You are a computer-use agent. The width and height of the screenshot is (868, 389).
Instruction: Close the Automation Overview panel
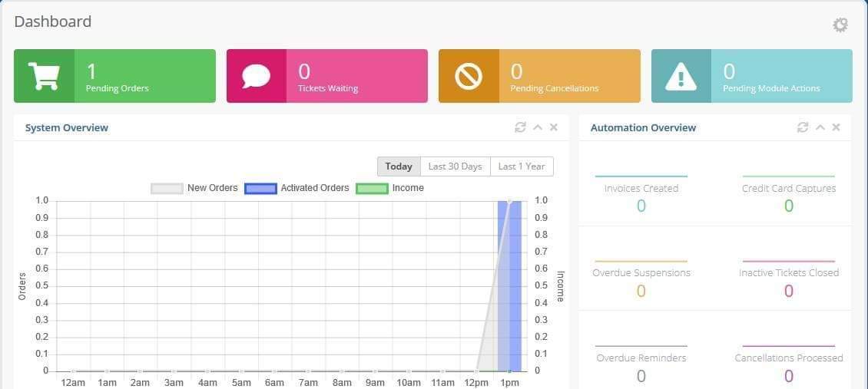click(x=836, y=127)
